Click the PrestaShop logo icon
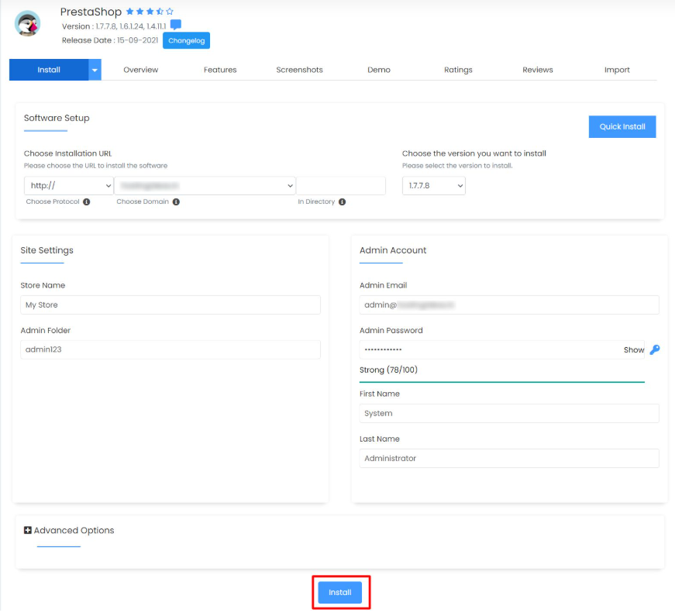The height and width of the screenshot is (616, 675). (27, 23)
